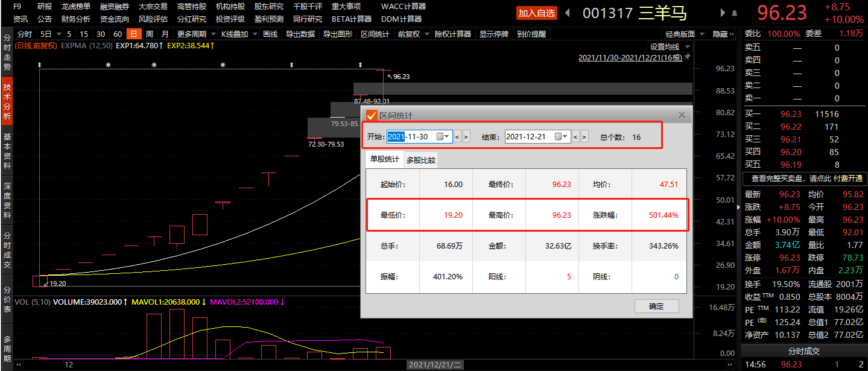Expand the 更多周期 dropdown

click(x=195, y=34)
